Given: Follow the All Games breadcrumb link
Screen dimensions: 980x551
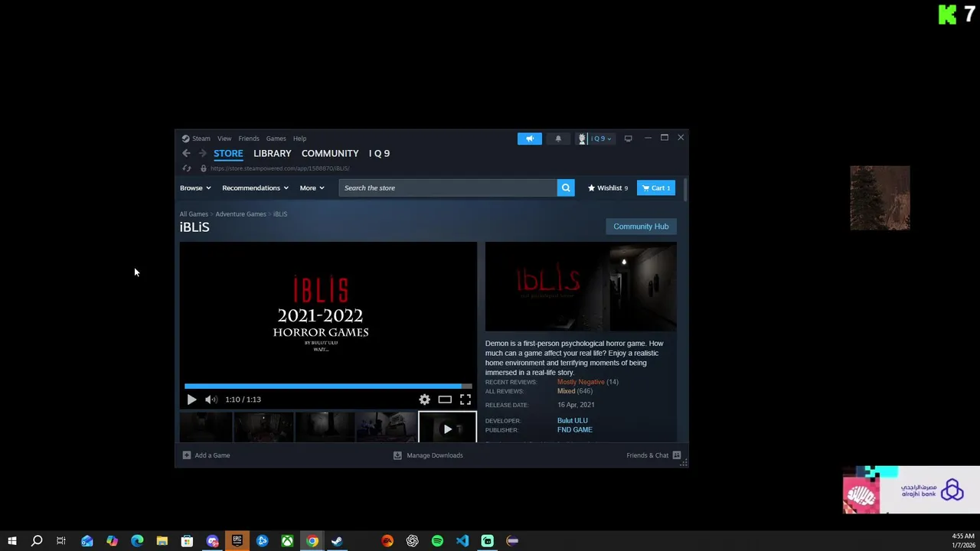Looking at the screenshot, I should coord(194,214).
